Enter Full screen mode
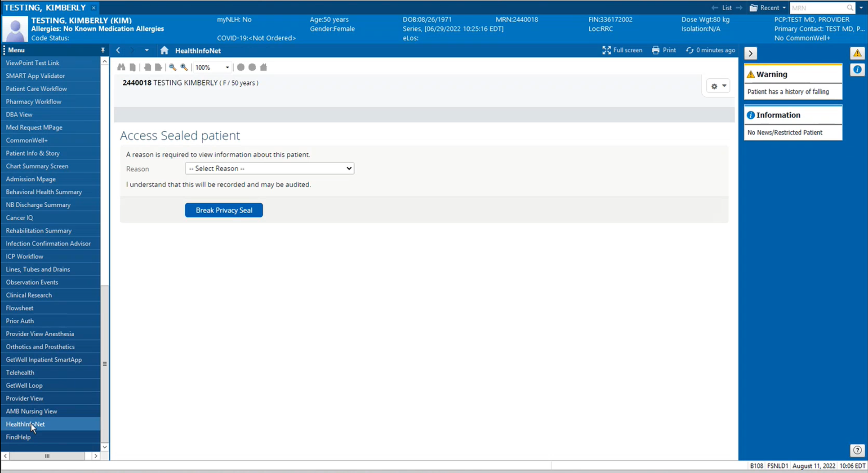The height and width of the screenshot is (473, 868). click(x=622, y=50)
